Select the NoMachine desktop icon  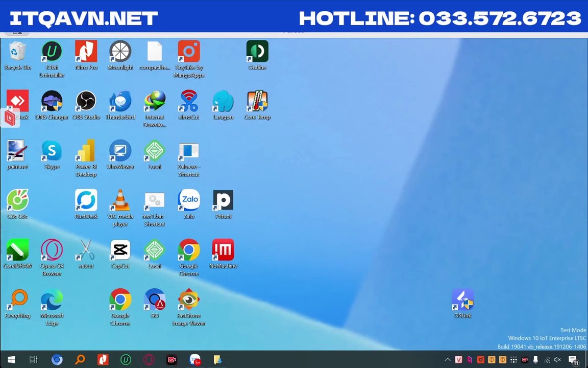[x=223, y=254]
